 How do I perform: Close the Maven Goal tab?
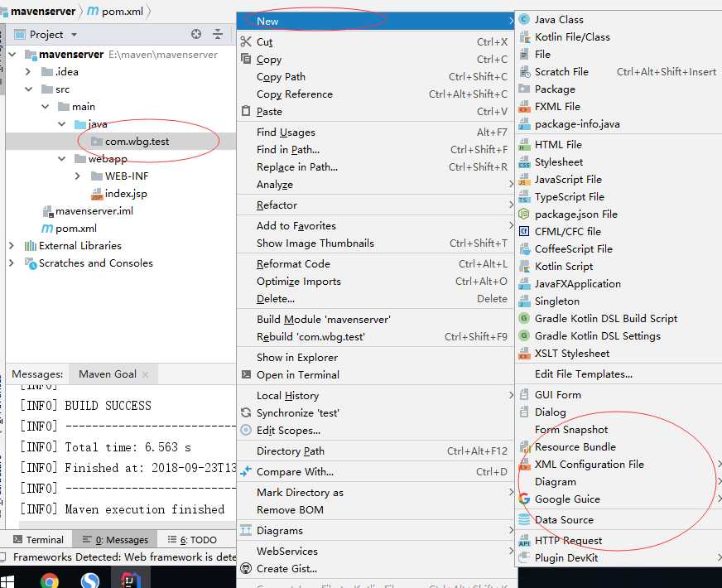pos(146,374)
